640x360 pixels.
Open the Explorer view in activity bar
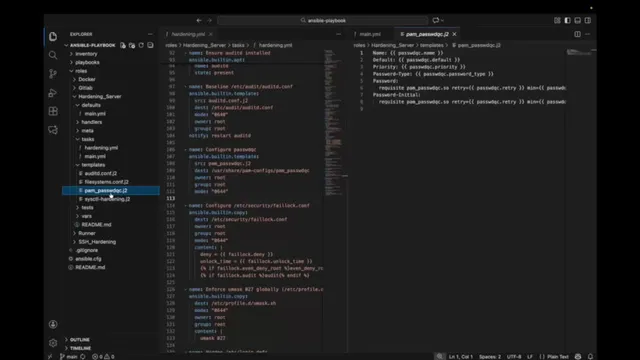(x=53, y=36)
